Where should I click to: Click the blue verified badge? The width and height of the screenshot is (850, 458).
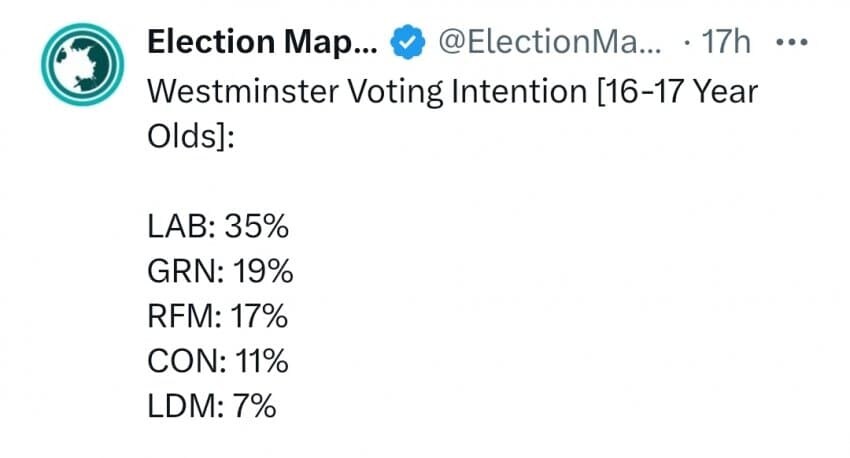(x=408, y=42)
